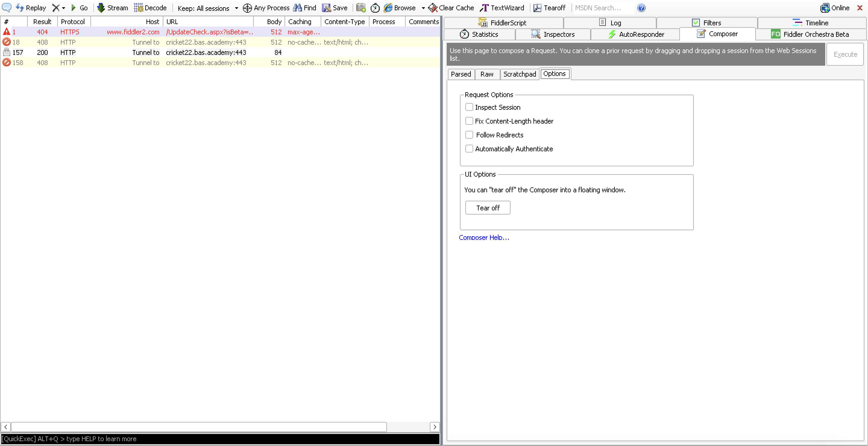Check Fix Content-Length header option
Image resolution: width=868 pixels, height=446 pixels.
click(x=469, y=121)
